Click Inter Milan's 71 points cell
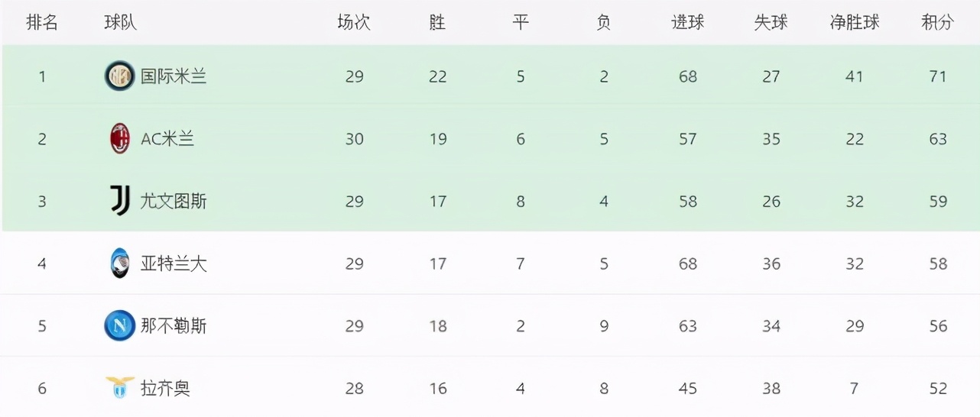 tap(938, 76)
